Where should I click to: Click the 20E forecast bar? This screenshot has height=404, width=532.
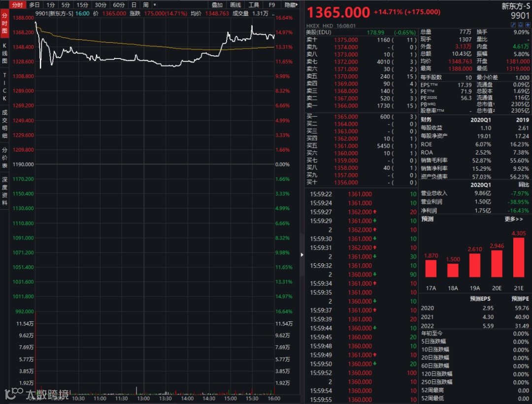click(x=497, y=264)
